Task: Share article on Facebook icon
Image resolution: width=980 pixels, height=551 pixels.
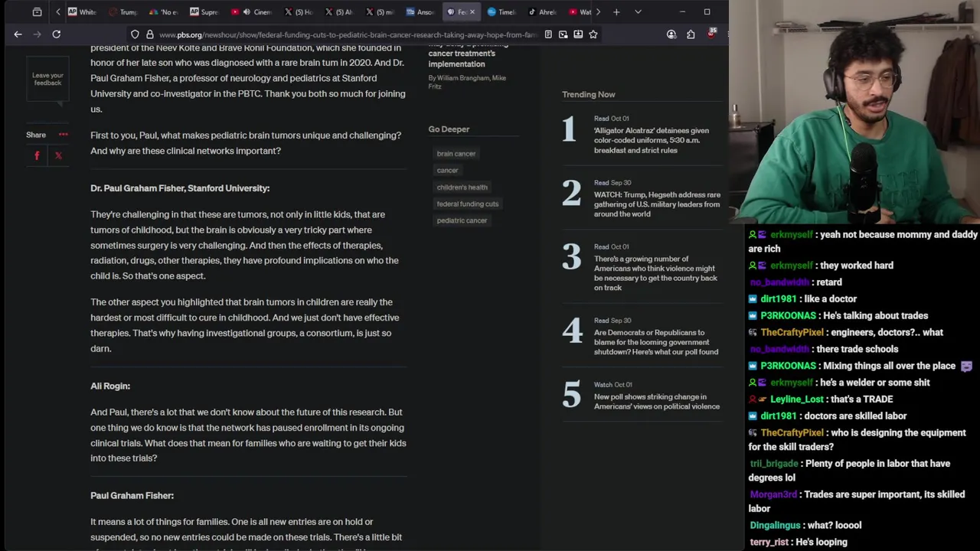Action: click(37, 155)
